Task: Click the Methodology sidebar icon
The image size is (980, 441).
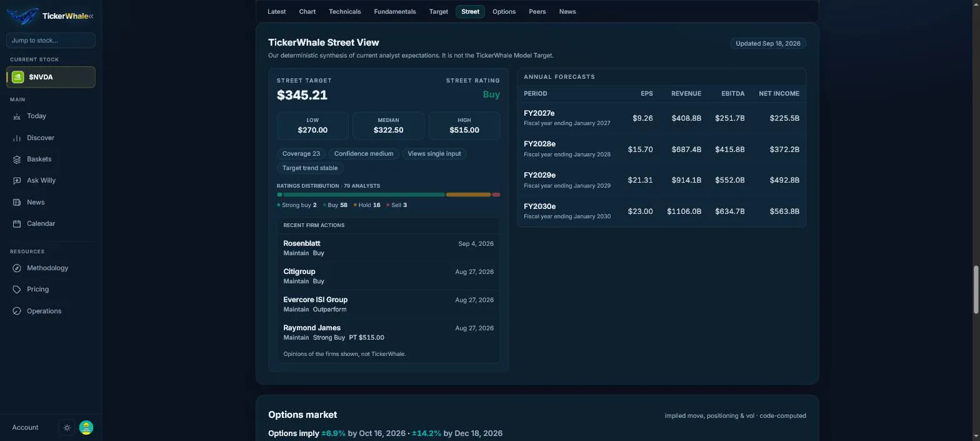Action: [17, 268]
